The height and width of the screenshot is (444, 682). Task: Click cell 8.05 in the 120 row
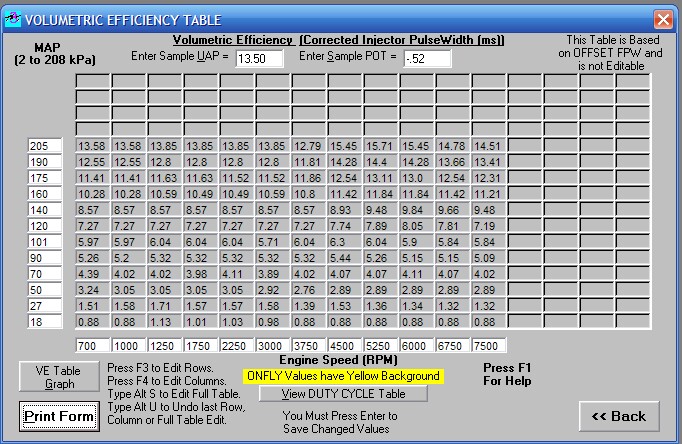[x=417, y=226]
